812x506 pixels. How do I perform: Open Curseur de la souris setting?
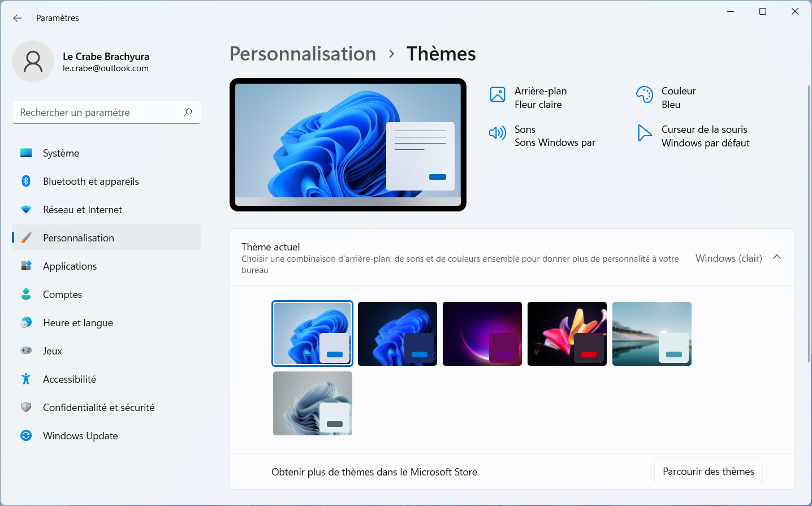click(693, 136)
